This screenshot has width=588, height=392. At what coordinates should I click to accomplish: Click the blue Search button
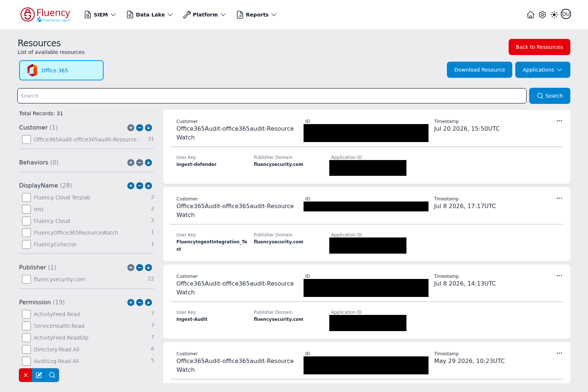[549, 96]
